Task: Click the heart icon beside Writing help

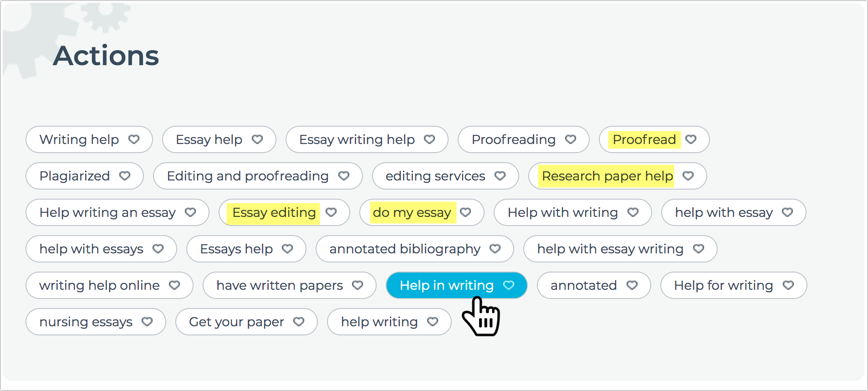Action: [134, 139]
